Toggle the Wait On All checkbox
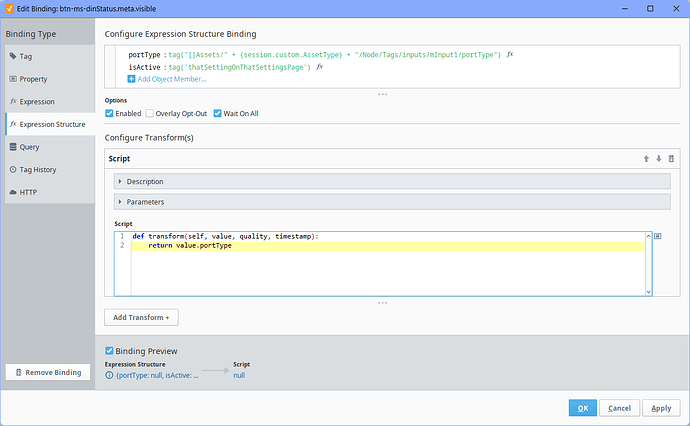The width and height of the screenshot is (690, 426). [x=217, y=114]
